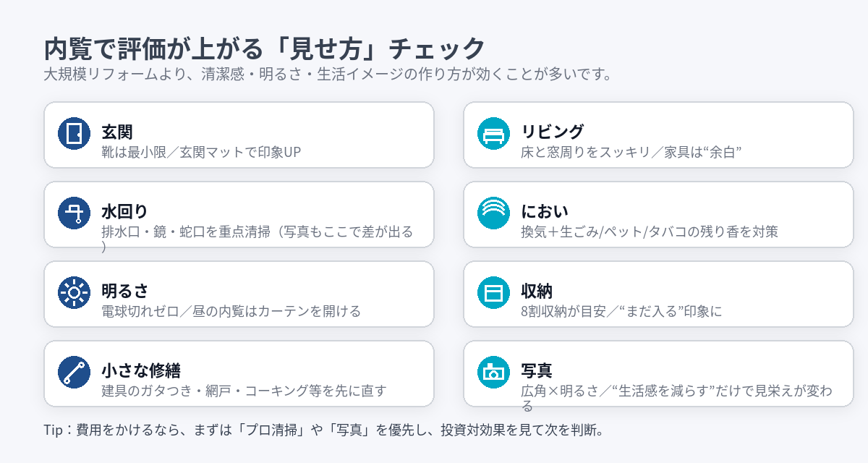
Task: Click the wave icon for におい
Action: 493,213
